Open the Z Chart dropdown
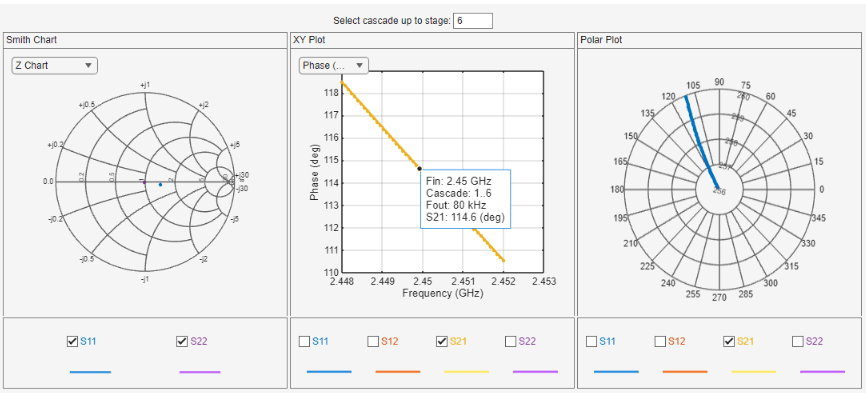The height and width of the screenshot is (393, 866). [55, 66]
